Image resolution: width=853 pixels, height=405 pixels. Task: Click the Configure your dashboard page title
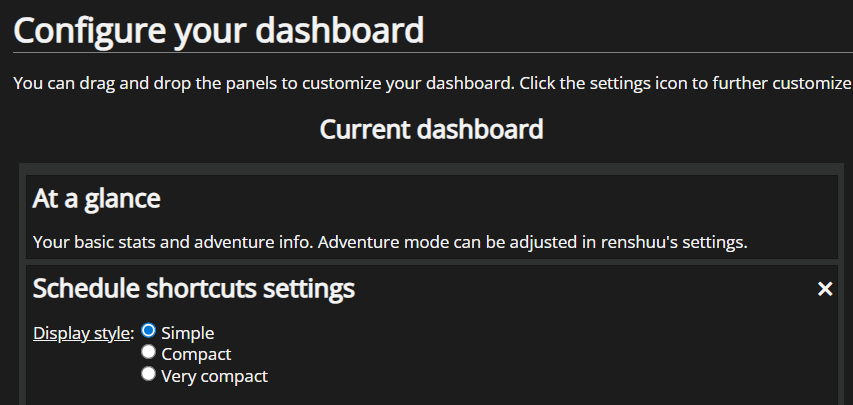pos(219,29)
